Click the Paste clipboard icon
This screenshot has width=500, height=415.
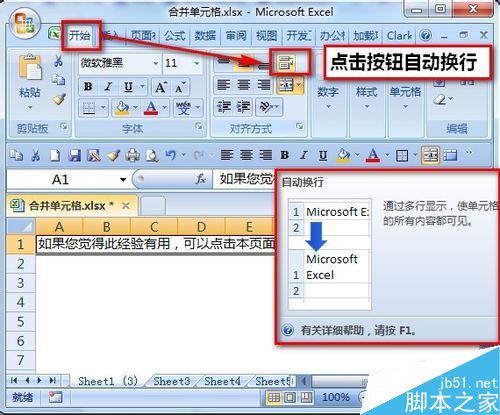(30, 67)
